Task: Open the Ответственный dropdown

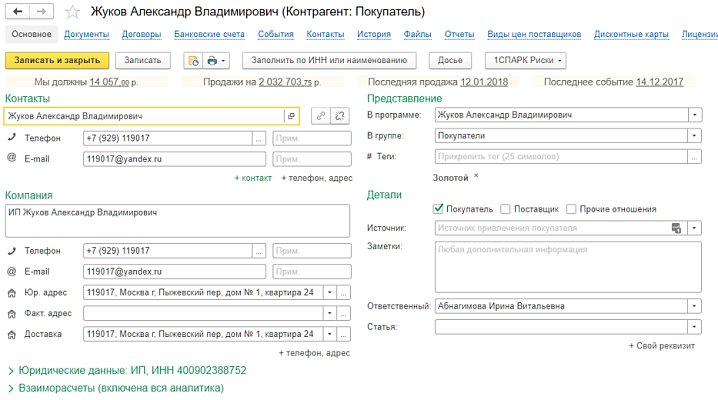Action: [x=695, y=306]
